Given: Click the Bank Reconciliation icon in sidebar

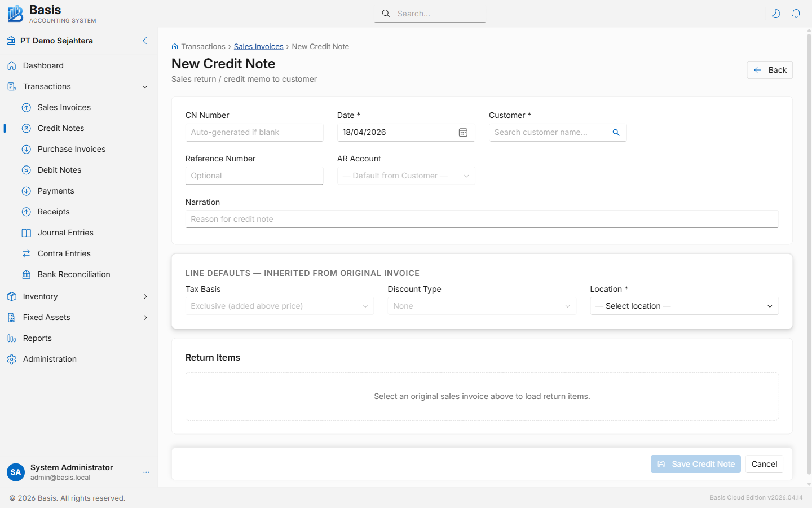Looking at the screenshot, I should 27,274.
